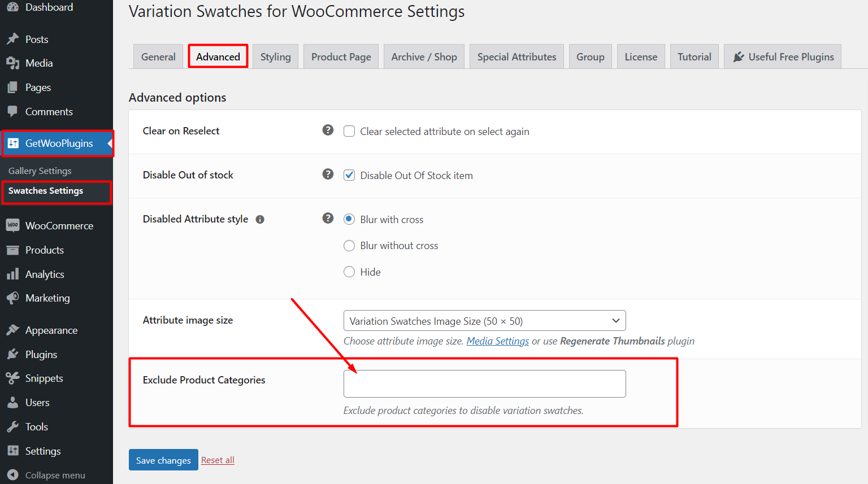This screenshot has width=868, height=484.
Task: Click the Pages icon in sidebar
Action: point(12,88)
